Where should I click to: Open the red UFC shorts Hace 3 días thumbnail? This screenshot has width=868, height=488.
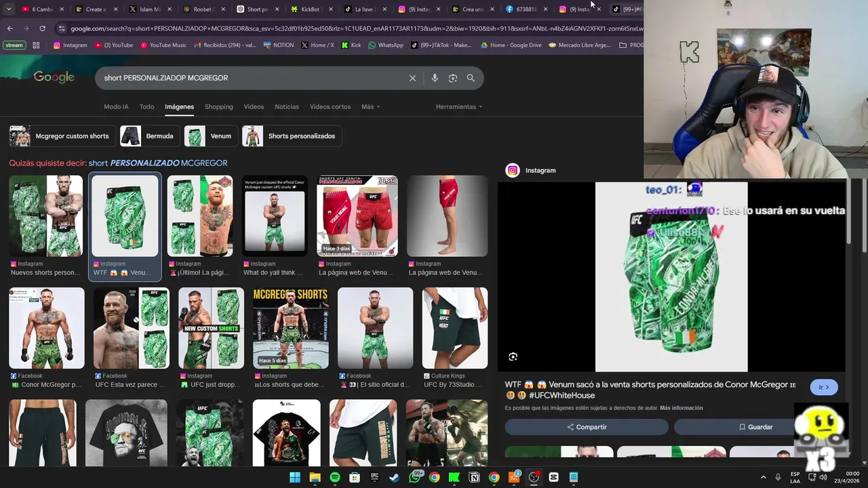point(357,216)
